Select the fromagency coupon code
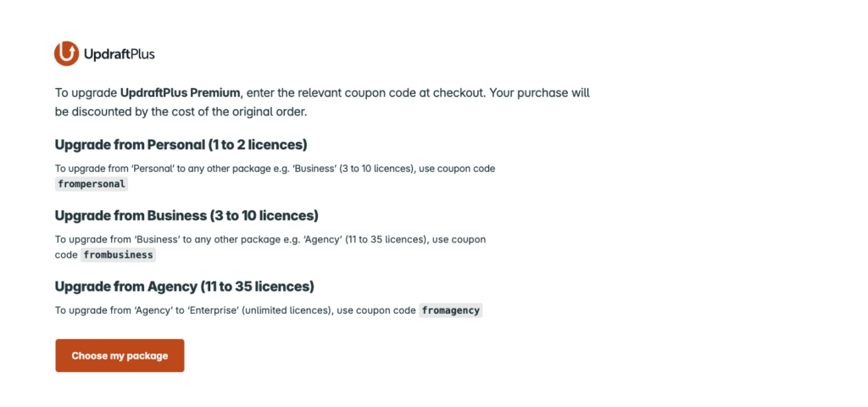The width and height of the screenshot is (868, 407). (x=451, y=310)
